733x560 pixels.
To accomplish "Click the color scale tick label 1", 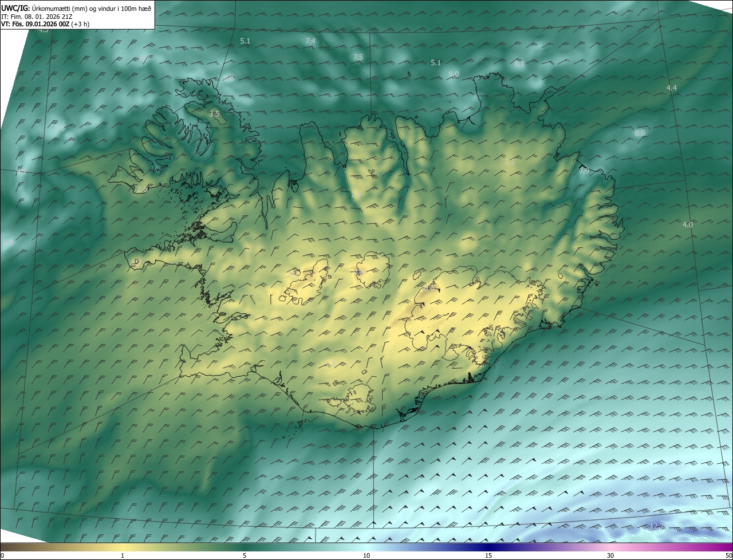I will point(123,555).
